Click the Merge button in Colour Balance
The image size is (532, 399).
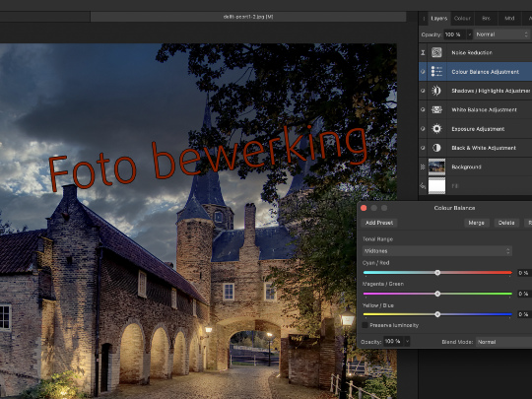[x=477, y=223]
